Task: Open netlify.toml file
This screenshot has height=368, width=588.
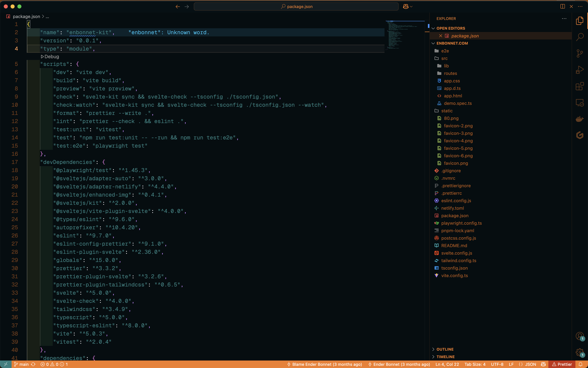Action: (x=452, y=208)
